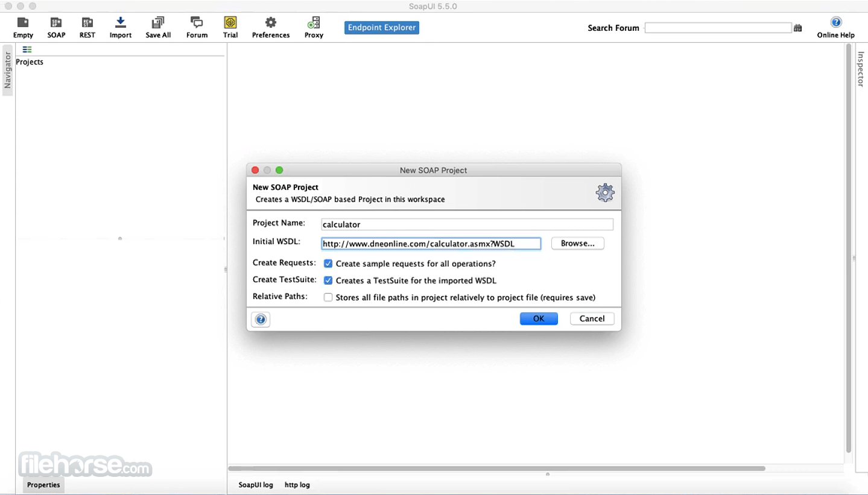Click the forum search binoculars icon
Viewport: 868px width, 495px height.
(x=798, y=28)
